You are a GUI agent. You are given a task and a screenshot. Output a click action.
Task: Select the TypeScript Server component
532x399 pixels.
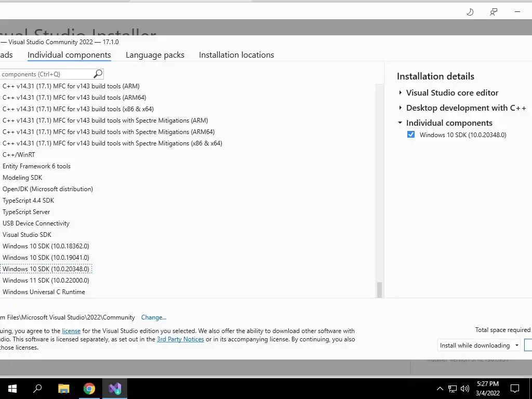click(26, 212)
